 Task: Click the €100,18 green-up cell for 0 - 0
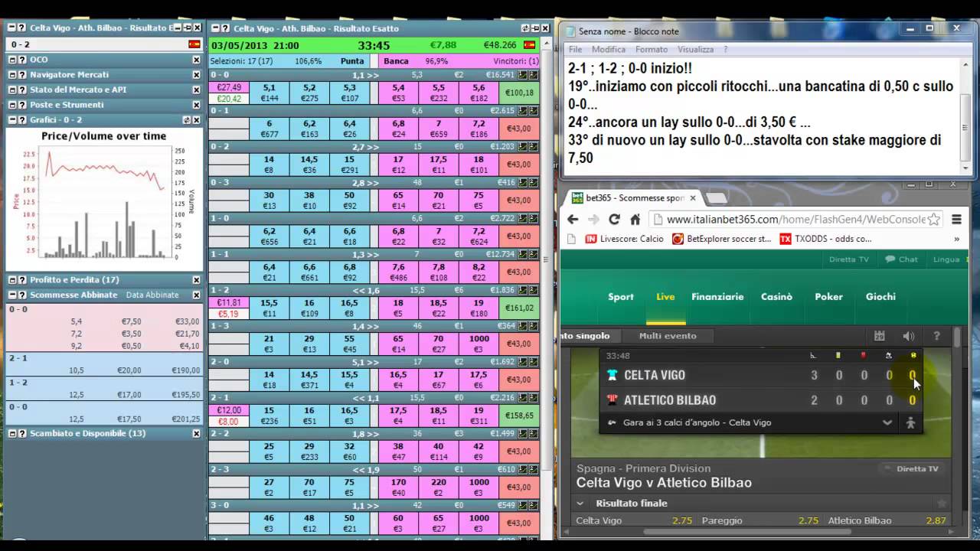coord(519,93)
